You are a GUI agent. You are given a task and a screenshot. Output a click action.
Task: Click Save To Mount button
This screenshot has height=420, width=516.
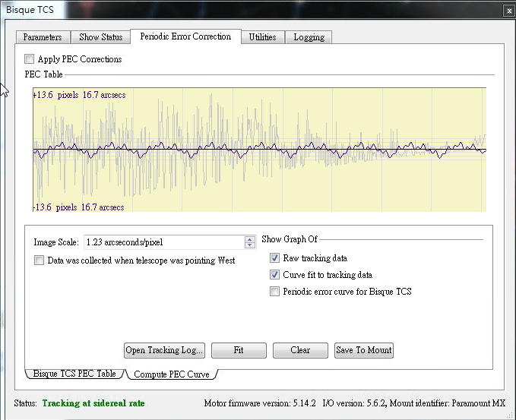pyautogui.click(x=364, y=350)
